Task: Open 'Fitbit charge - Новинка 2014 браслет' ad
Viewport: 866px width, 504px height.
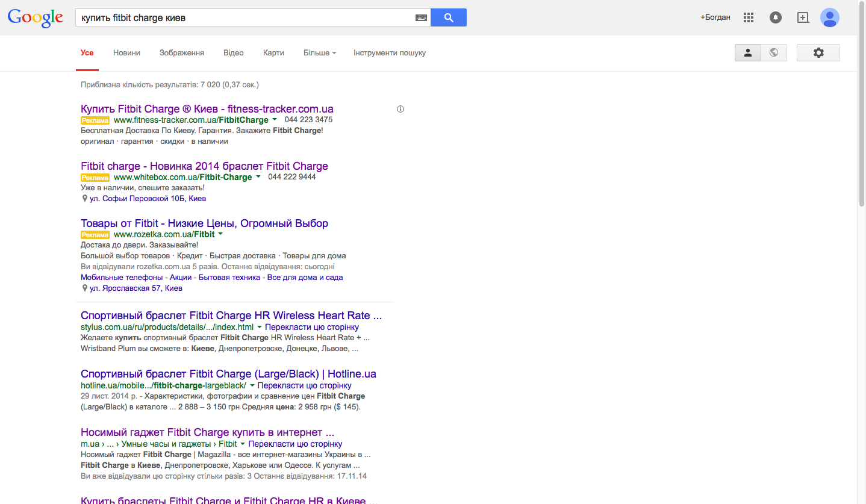Action: pyautogui.click(x=205, y=166)
